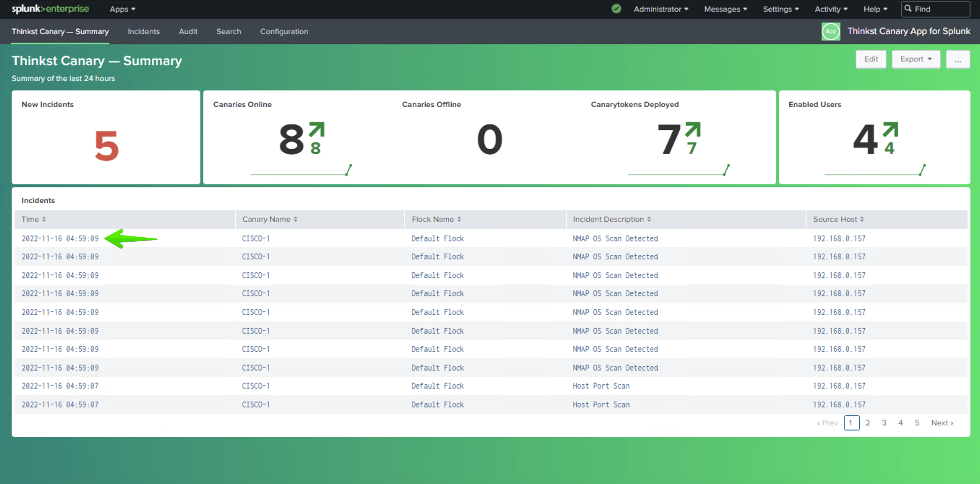Open the Help dropdown

pos(875,9)
